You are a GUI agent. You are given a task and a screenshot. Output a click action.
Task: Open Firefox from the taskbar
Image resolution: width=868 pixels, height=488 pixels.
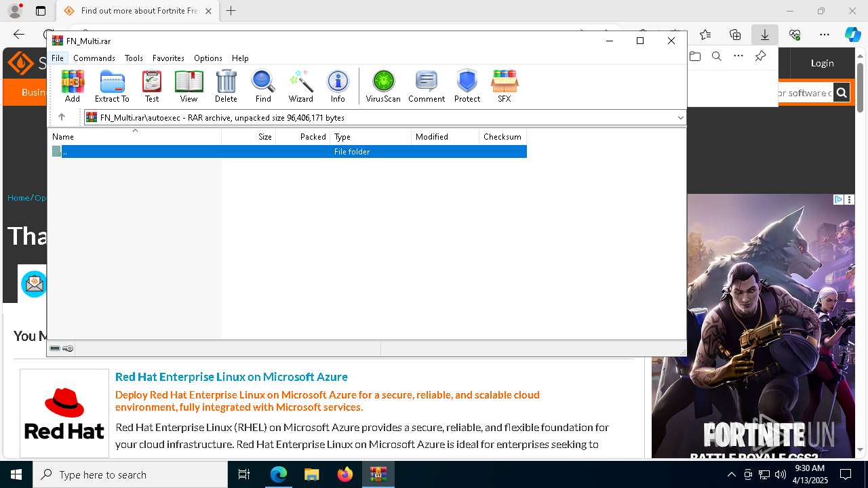point(344,474)
